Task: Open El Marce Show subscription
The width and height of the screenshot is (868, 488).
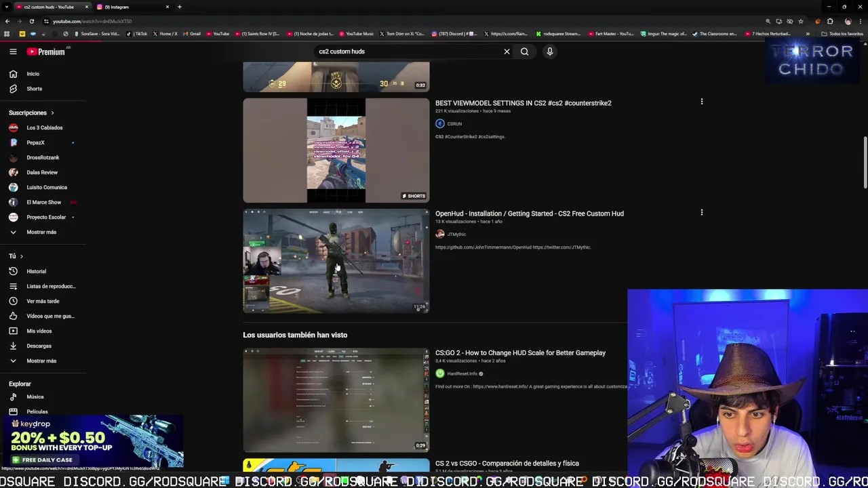Action: [x=43, y=202]
